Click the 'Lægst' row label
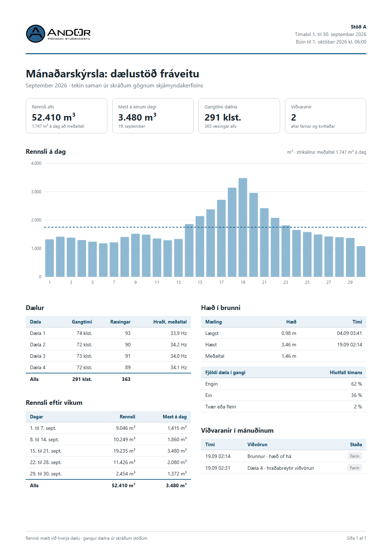 pyautogui.click(x=212, y=333)
